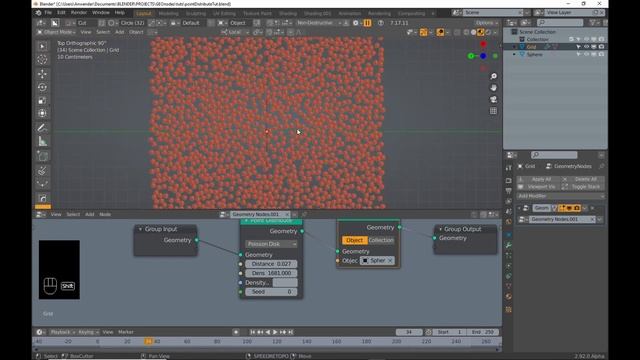The width and height of the screenshot is (640, 360).
Task: Open the Modifier wrench tab in properties
Action: [509, 245]
